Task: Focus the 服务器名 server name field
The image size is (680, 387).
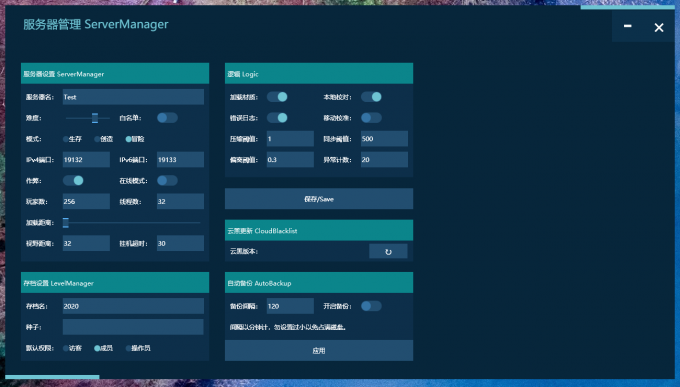Action: coord(133,97)
